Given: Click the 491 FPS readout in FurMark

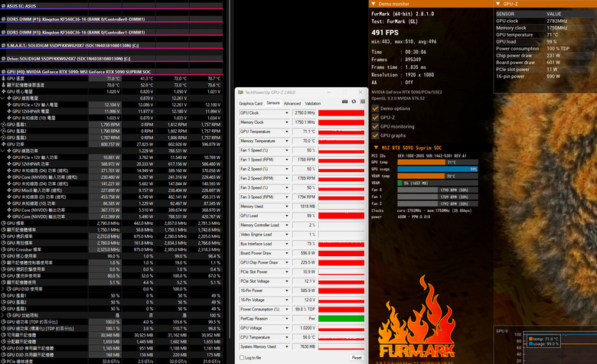Looking at the screenshot, I should click(x=385, y=33).
